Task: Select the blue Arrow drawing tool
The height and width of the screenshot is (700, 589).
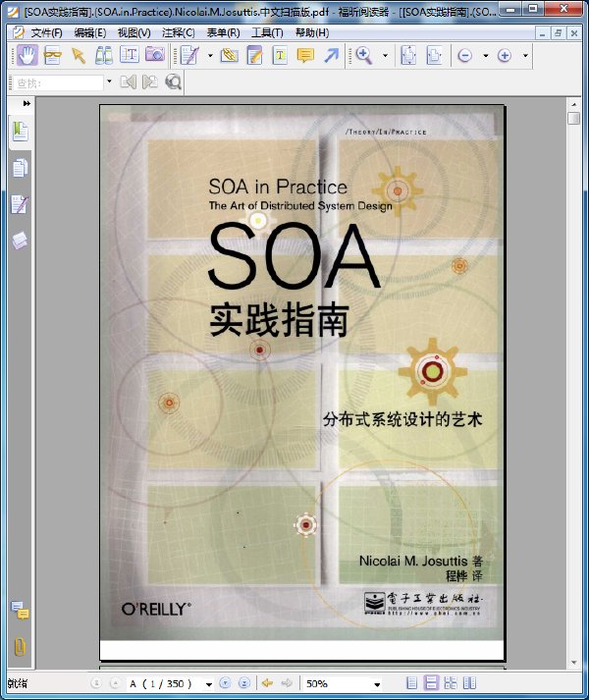Action: [331, 56]
